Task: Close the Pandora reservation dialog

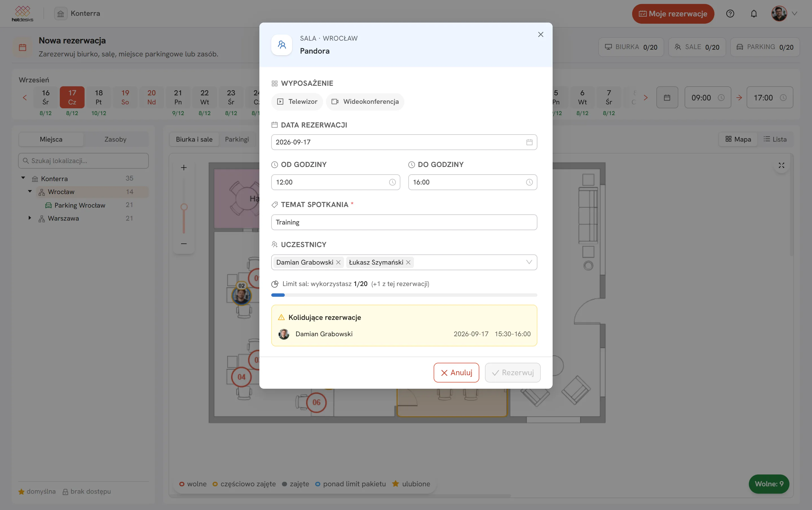Action: 541,34
